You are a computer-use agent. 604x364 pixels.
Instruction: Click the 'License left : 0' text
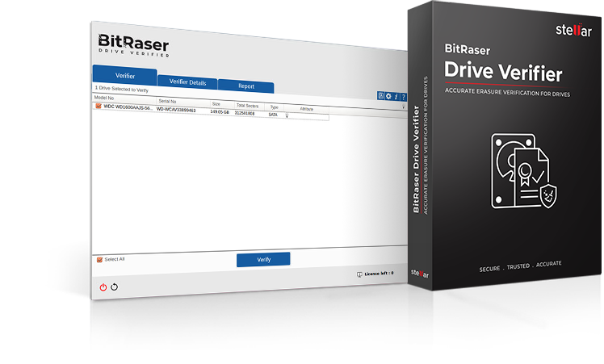(379, 274)
